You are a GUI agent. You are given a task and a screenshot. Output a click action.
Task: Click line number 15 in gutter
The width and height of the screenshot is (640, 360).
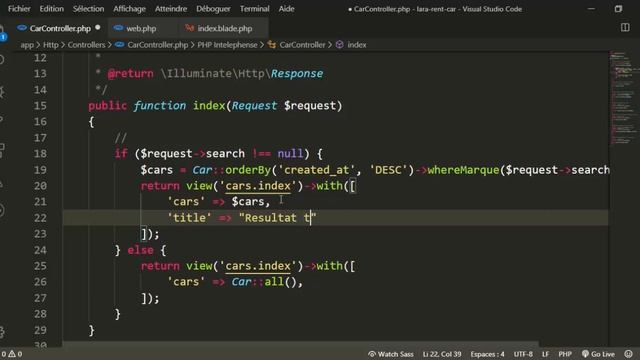(x=40, y=106)
